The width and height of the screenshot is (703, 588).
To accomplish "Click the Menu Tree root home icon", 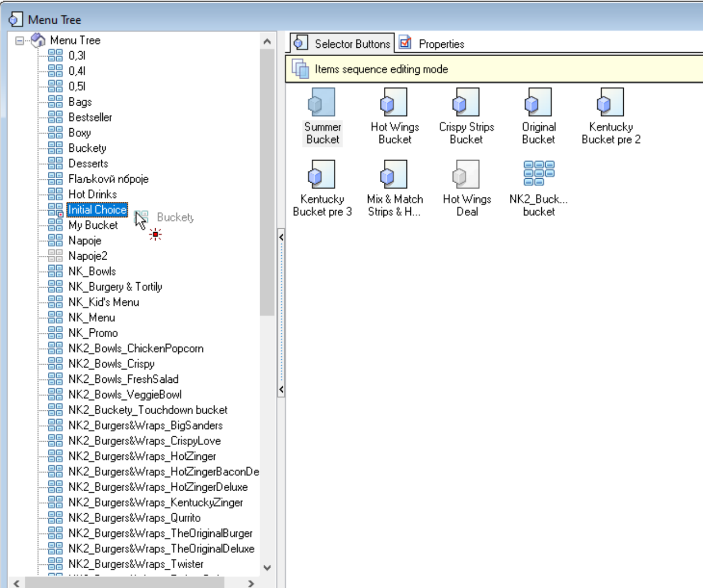I will (38, 40).
